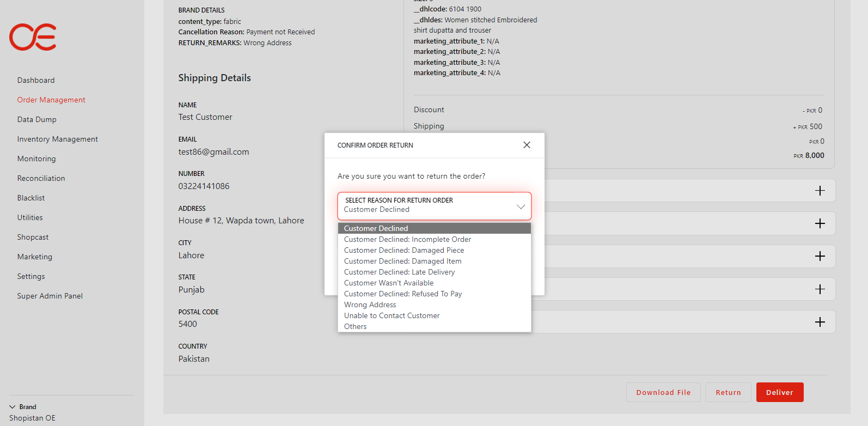Click the Return button
This screenshot has height=426, width=868.
click(728, 392)
